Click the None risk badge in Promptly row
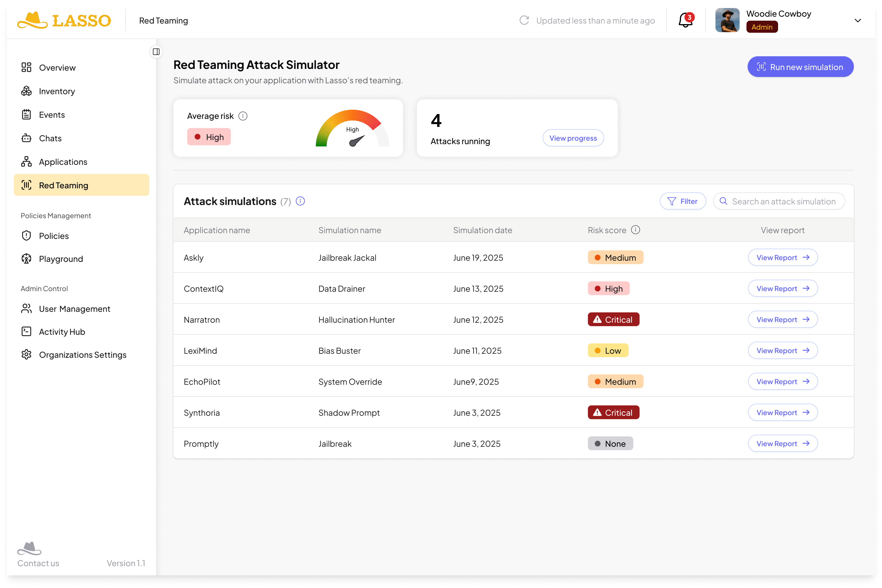 610,444
